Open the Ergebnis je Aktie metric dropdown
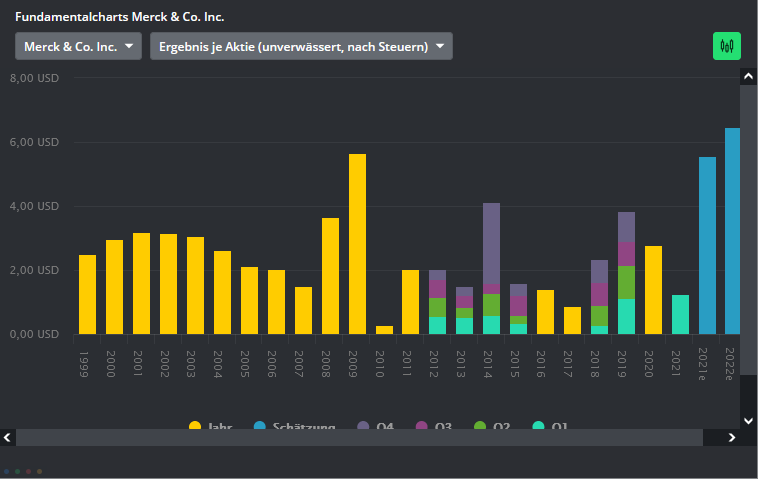 coord(301,47)
